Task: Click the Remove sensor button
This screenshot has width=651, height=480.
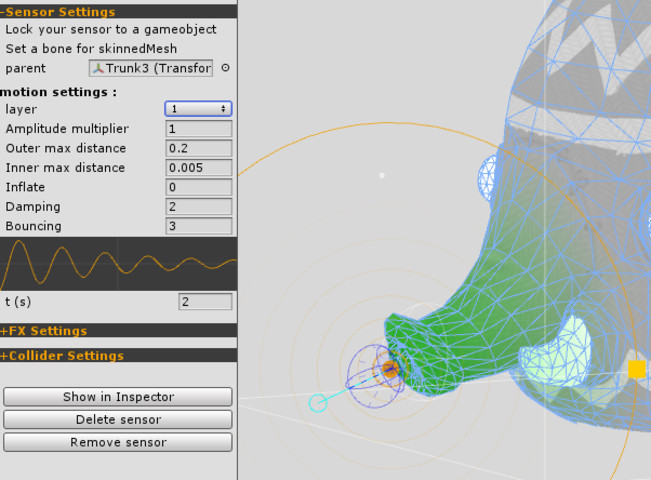Action: 118,442
